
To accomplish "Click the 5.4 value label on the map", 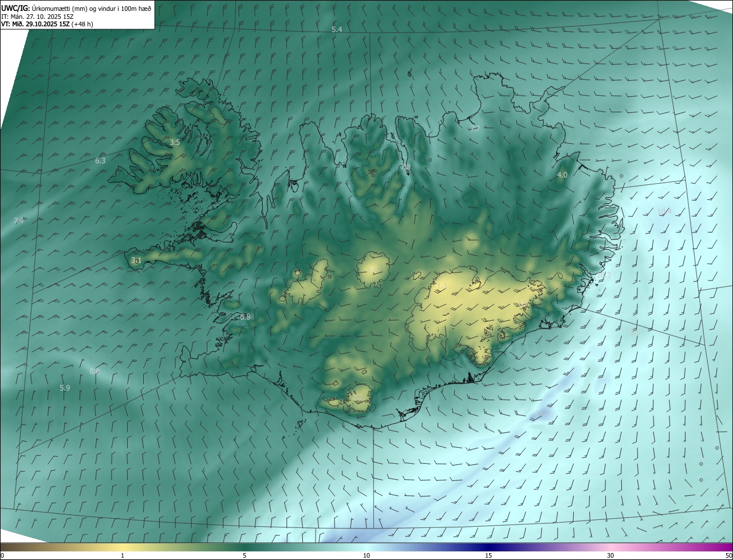I will [337, 29].
